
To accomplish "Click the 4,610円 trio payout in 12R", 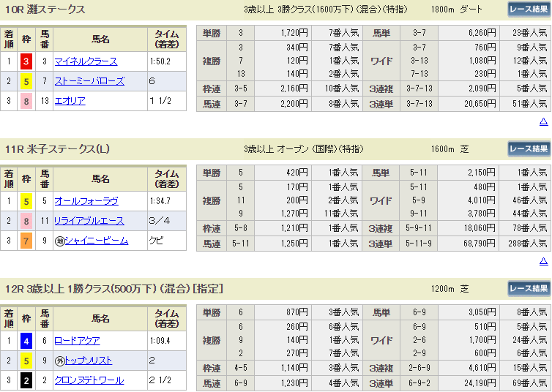I will 482,368.
